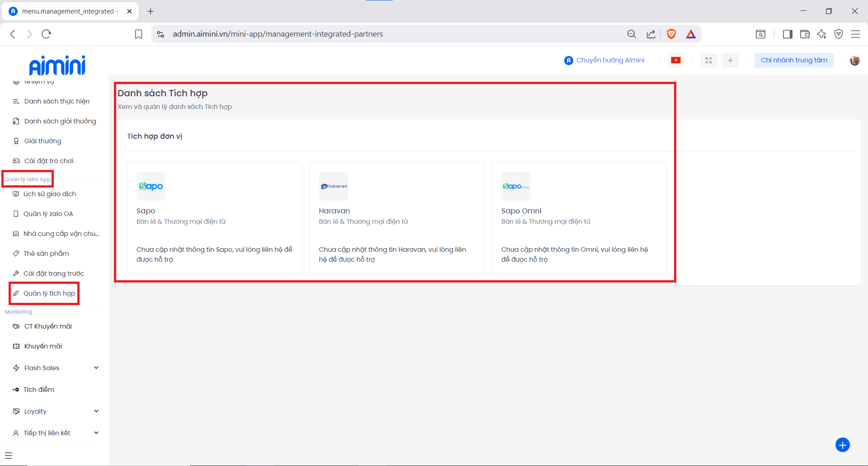Click the blue floating plus button
The height and width of the screenshot is (466, 868).
[x=842, y=445]
